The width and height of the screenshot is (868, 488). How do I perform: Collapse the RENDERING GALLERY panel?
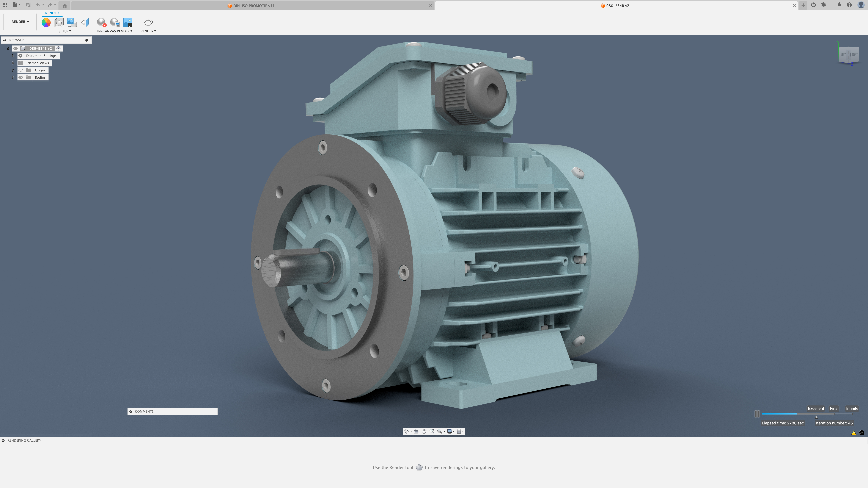3,441
